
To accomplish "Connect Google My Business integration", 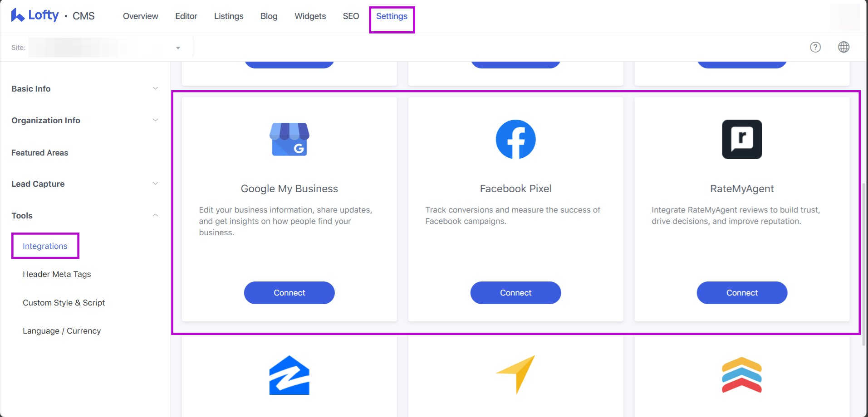I will click(289, 293).
